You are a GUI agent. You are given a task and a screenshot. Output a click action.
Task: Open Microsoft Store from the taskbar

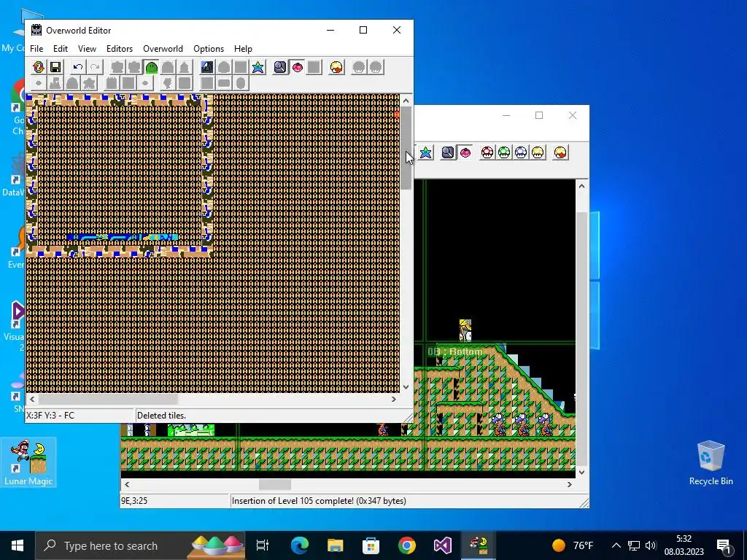pos(371,545)
